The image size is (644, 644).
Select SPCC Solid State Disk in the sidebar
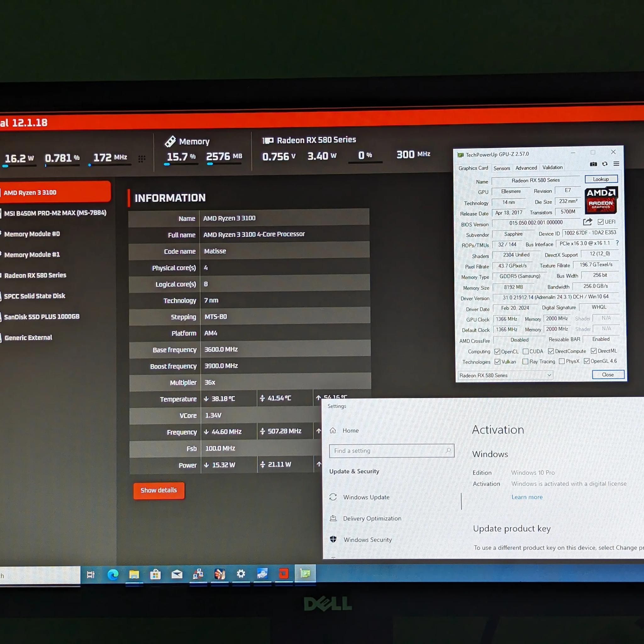tap(35, 296)
